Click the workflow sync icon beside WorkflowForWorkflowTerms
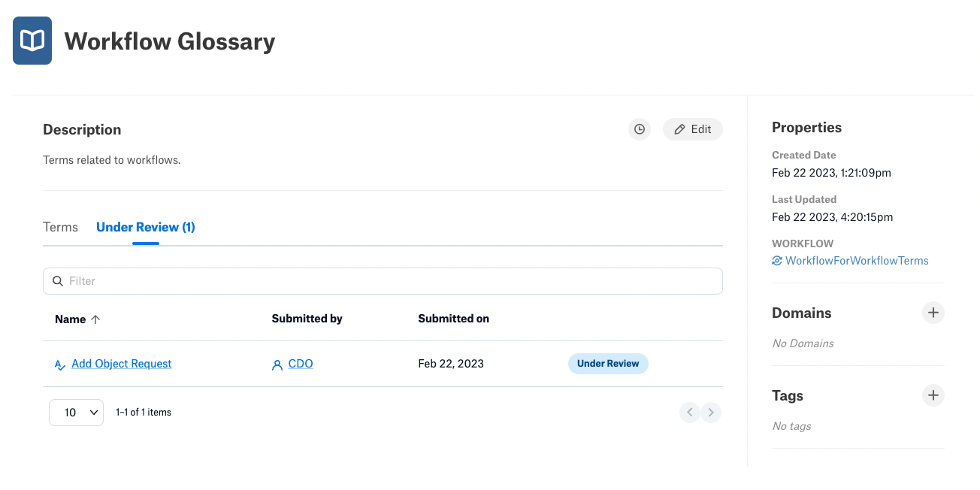 [777, 261]
